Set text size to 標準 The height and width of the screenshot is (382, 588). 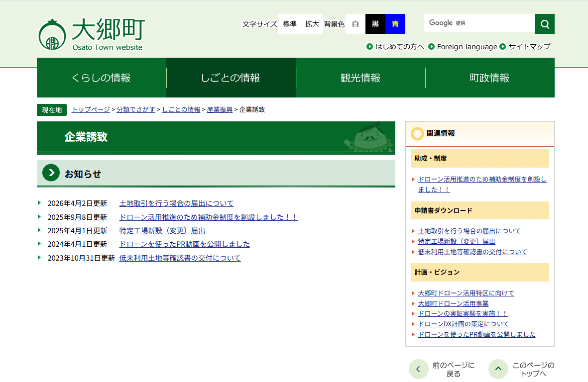pos(289,24)
